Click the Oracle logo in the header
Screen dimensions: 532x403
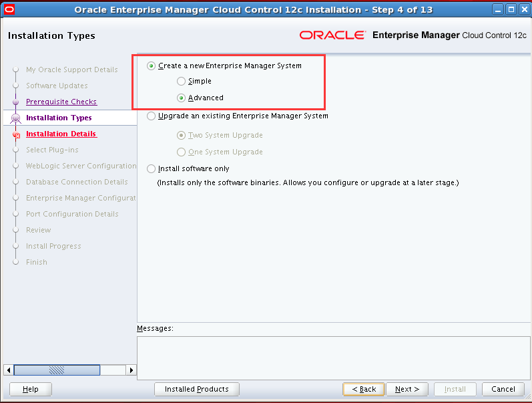pyautogui.click(x=332, y=35)
